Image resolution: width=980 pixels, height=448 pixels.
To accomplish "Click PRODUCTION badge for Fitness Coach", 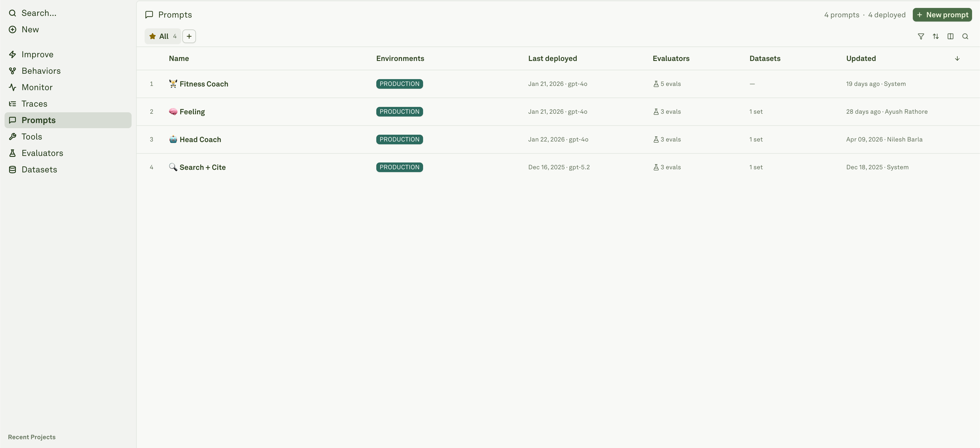I will tap(400, 84).
